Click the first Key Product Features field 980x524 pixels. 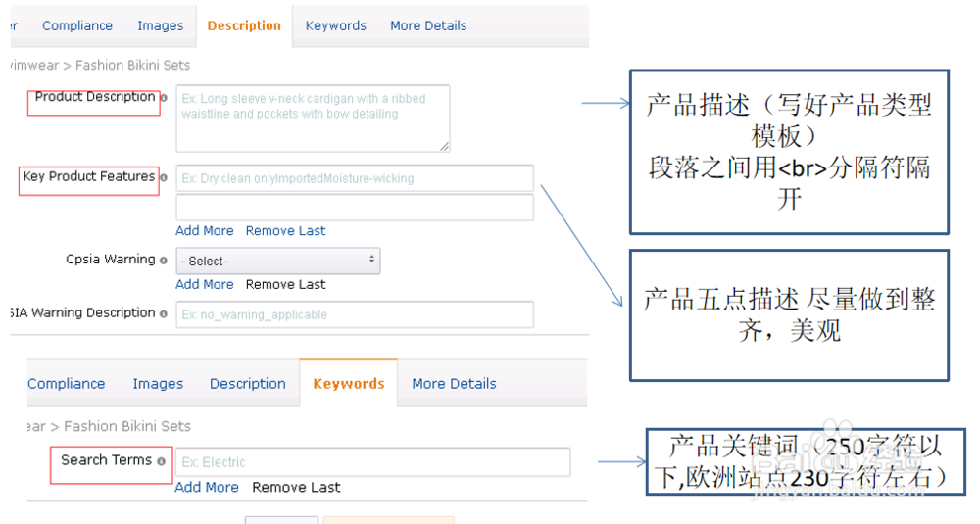355,178
